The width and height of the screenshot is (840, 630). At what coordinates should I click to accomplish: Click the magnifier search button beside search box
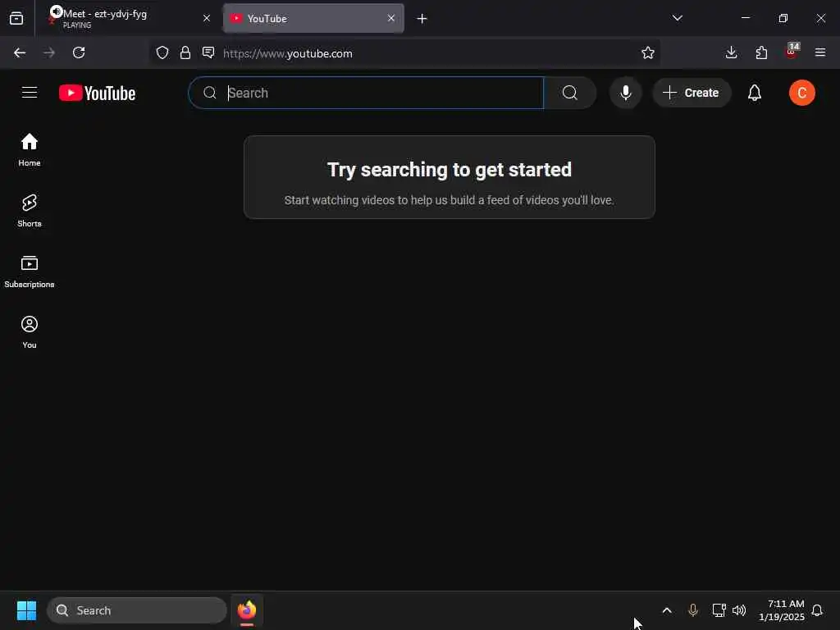(x=570, y=93)
